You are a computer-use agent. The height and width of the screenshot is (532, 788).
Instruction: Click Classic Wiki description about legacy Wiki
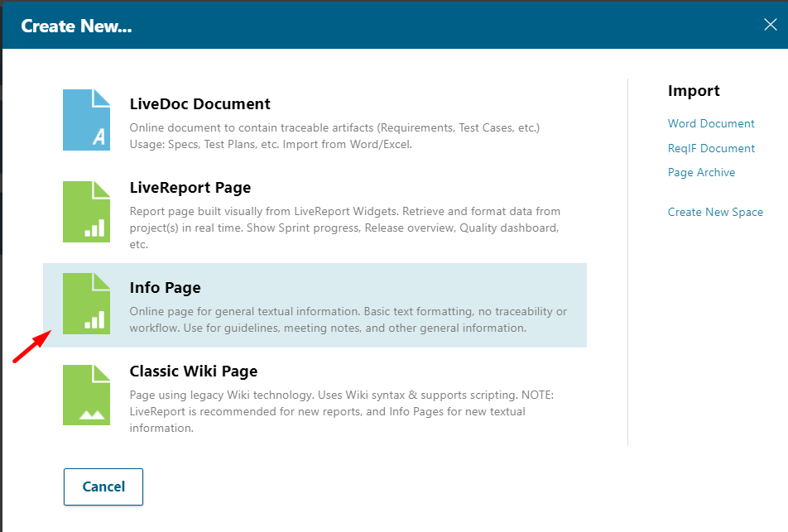(x=342, y=411)
